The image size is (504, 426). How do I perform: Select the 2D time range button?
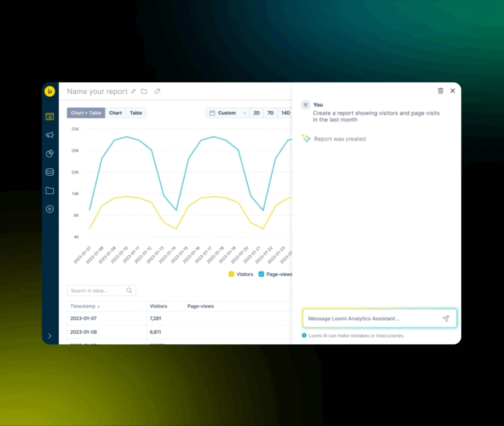[256, 113]
